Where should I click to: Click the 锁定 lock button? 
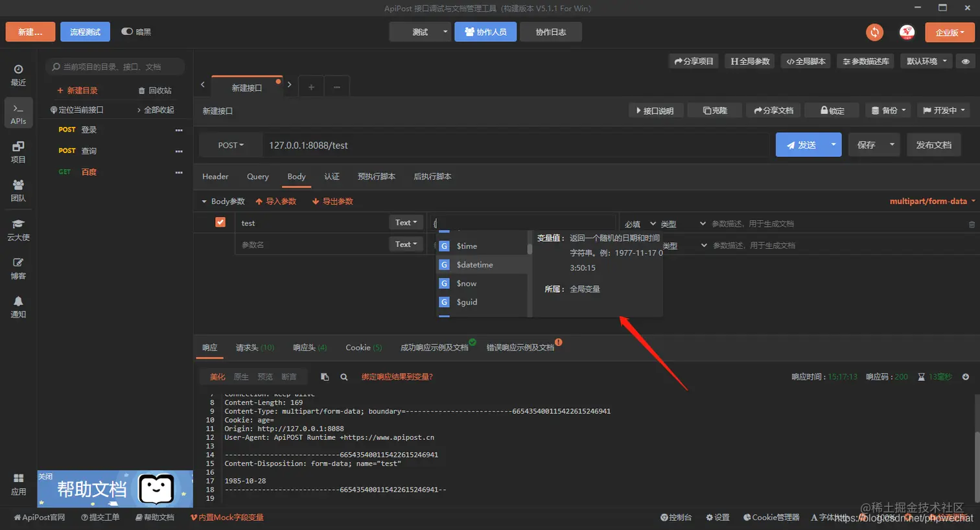(x=832, y=110)
